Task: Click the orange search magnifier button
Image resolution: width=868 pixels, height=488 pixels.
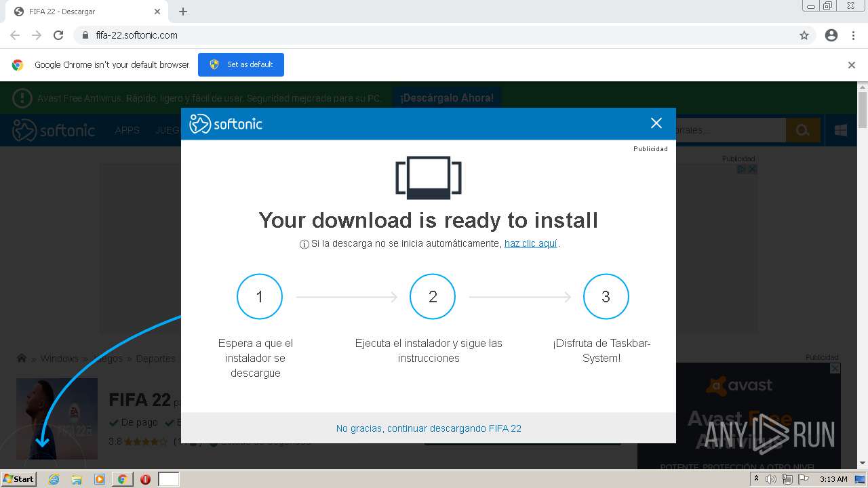Action: pos(803,130)
